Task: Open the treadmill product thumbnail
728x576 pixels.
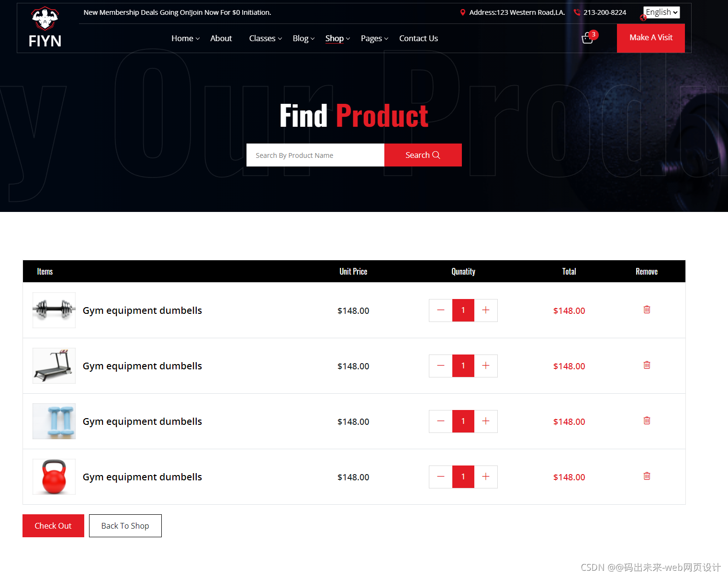Action: pyautogui.click(x=54, y=366)
